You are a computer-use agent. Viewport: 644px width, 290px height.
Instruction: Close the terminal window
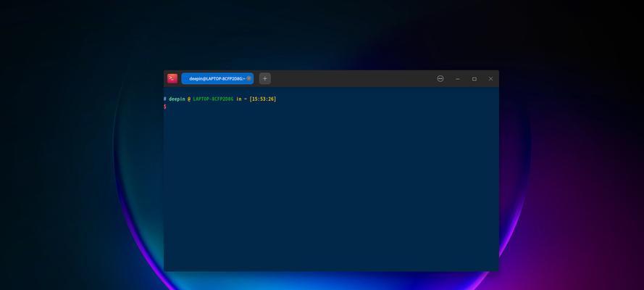pyautogui.click(x=490, y=79)
